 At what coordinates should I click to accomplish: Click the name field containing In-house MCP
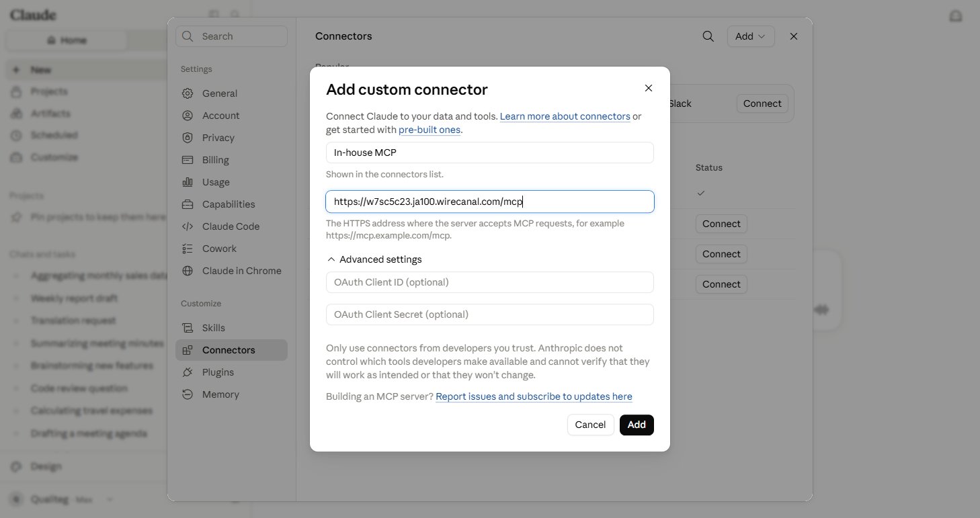[x=490, y=153]
